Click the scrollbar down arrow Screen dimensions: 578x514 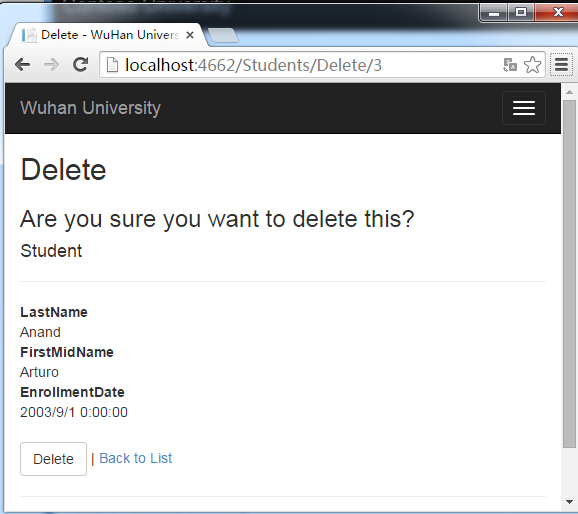tap(569, 502)
